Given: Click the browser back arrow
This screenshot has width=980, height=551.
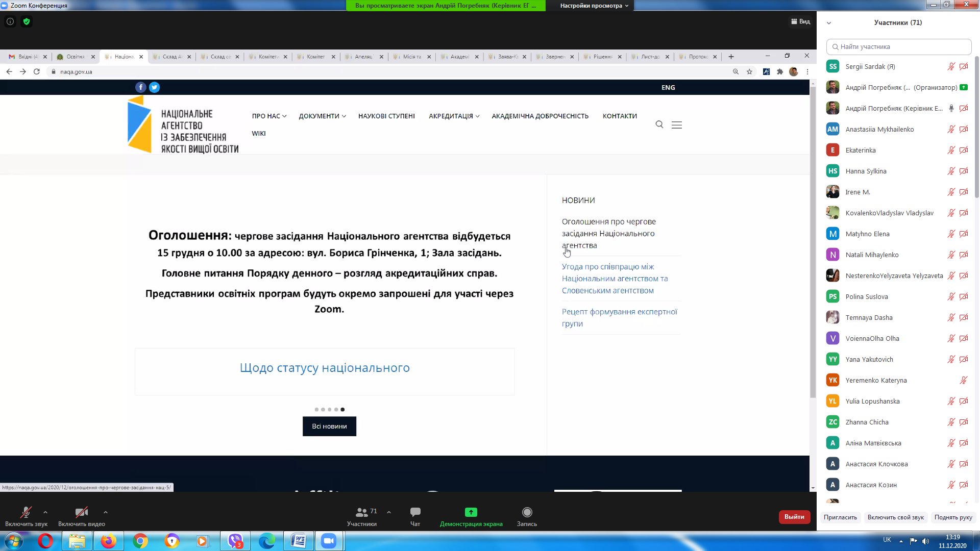Looking at the screenshot, I should (x=9, y=72).
